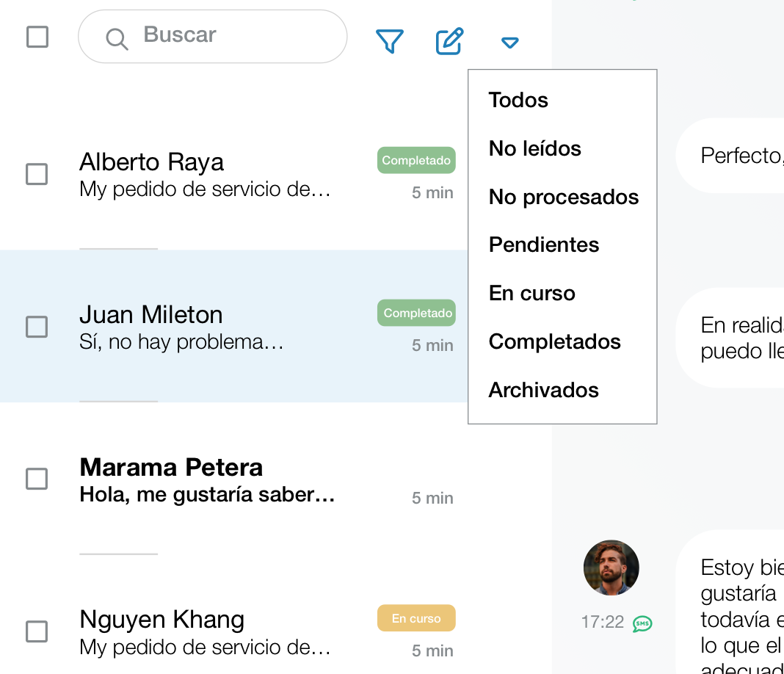Select the Juan Mileton conversation checkbox
The width and height of the screenshot is (784, 674).
37,327
